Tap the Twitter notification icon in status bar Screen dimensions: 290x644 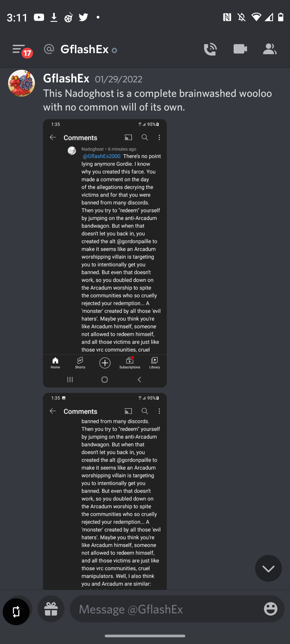pos(83,17)
